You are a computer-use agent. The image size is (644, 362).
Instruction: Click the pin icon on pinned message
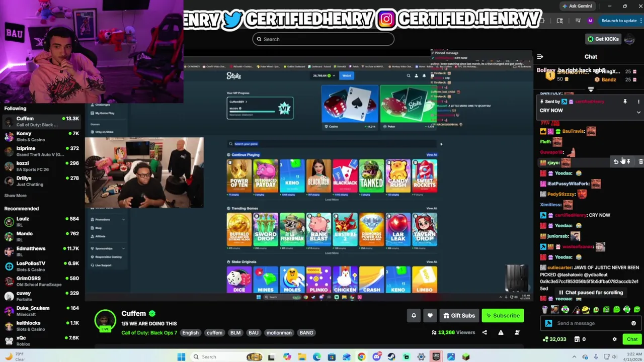coord(625,102)
